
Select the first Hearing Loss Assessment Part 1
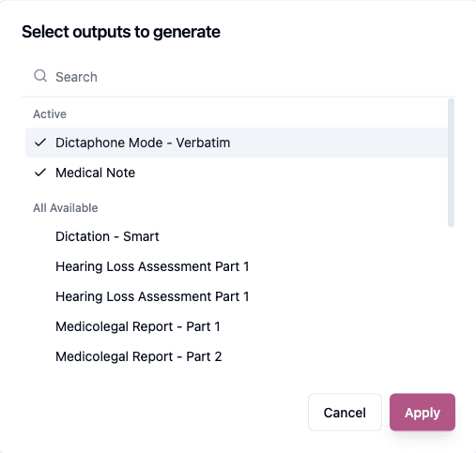coord(237,266)
